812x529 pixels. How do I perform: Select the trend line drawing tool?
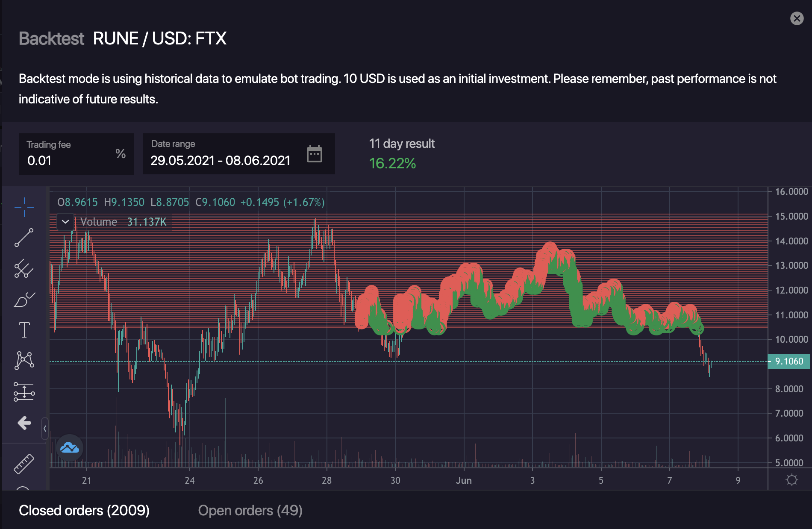click(24, 238)
